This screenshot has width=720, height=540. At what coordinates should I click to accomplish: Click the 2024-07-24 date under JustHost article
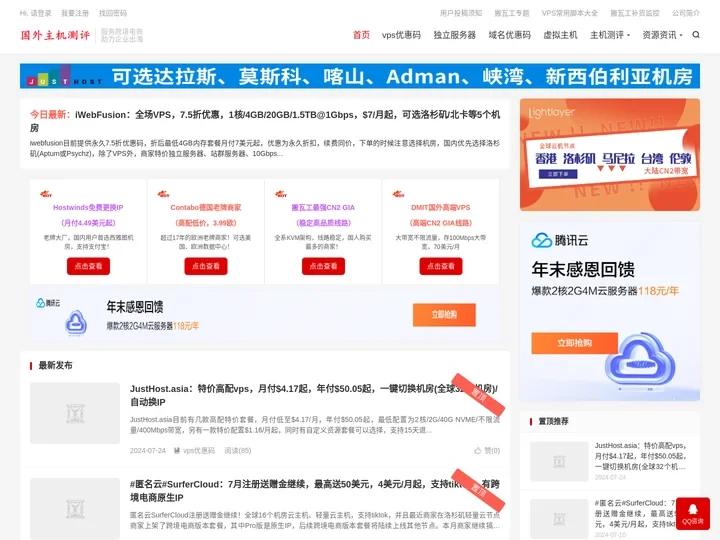click(x=147, y=450)
